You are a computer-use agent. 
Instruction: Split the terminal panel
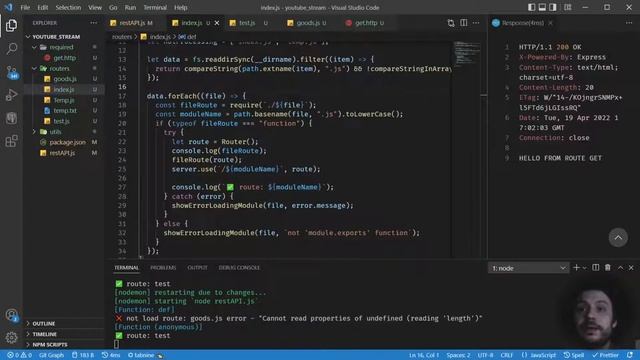[596, 268]
